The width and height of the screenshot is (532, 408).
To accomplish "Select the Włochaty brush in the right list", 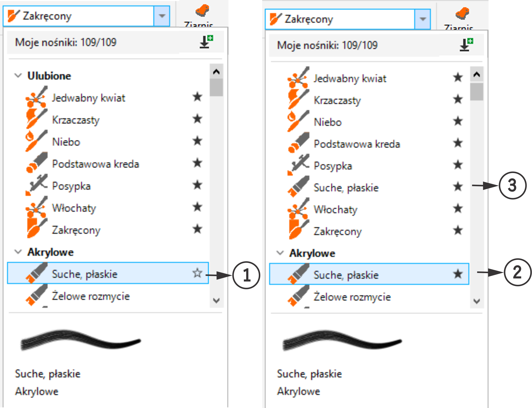I will tap(336, 209).
